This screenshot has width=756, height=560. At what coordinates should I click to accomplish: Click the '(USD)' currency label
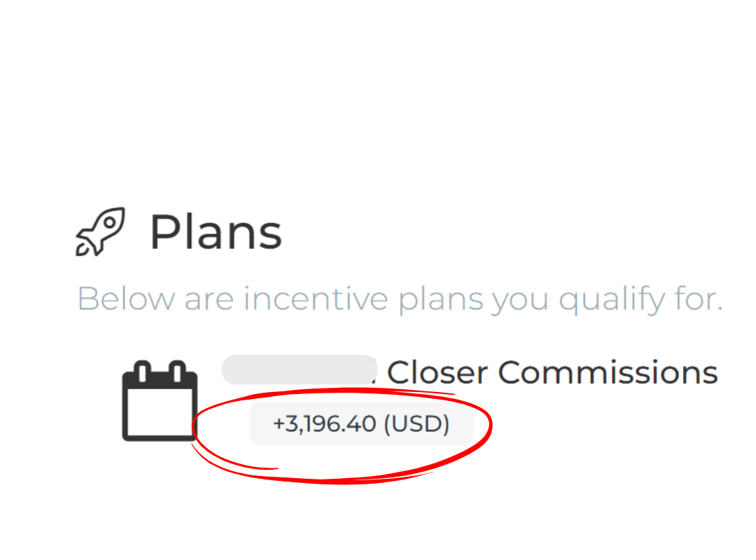tap(416, 423)
